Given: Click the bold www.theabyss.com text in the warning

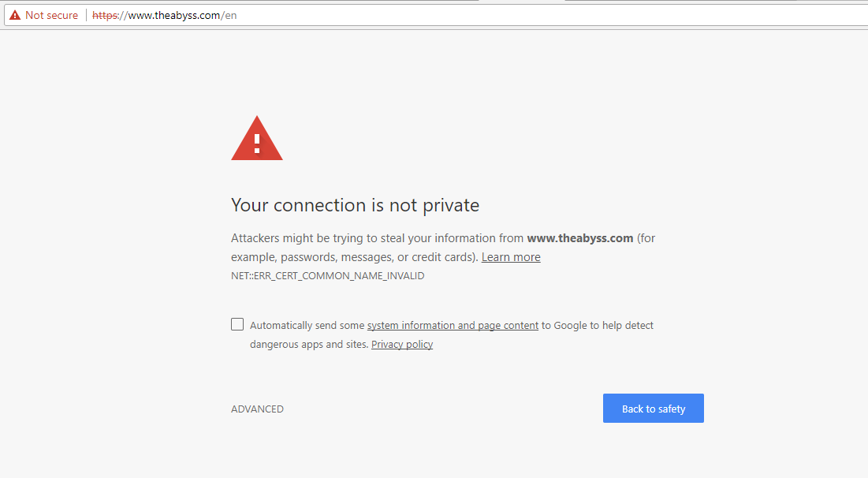Looking at the screenshot, I should (580, 238).
